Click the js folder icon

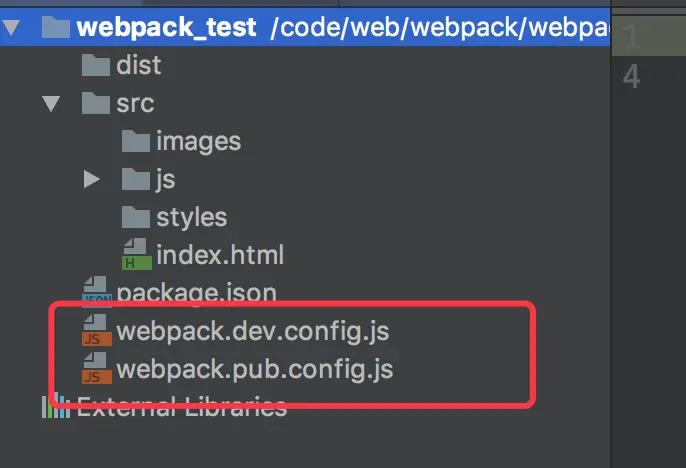[136, 179]
